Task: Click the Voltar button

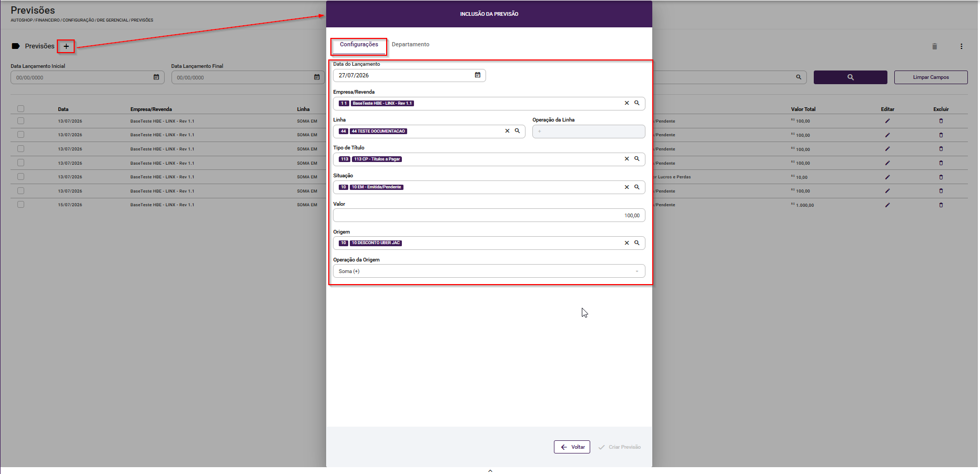Action: [x=572, y=447]
